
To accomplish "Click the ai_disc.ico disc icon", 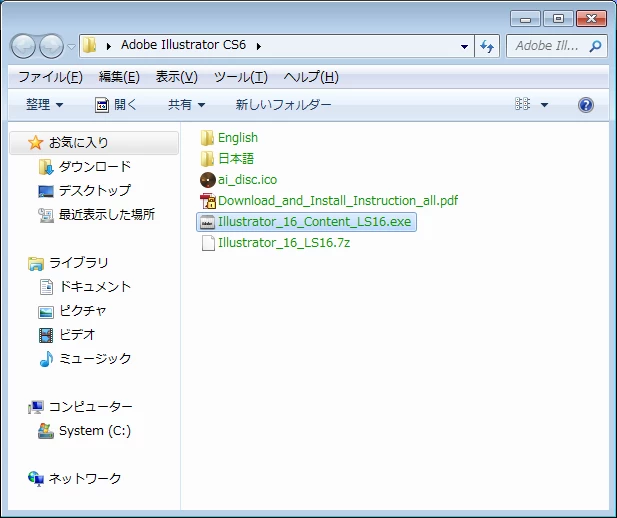I will [x=207, y=180].
